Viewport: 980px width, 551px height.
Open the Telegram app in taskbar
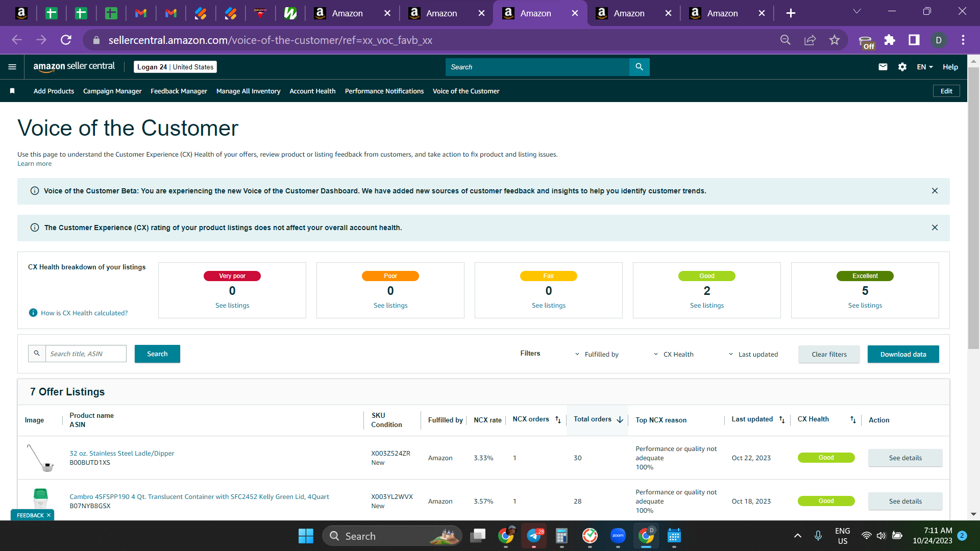tap(533, 536)
